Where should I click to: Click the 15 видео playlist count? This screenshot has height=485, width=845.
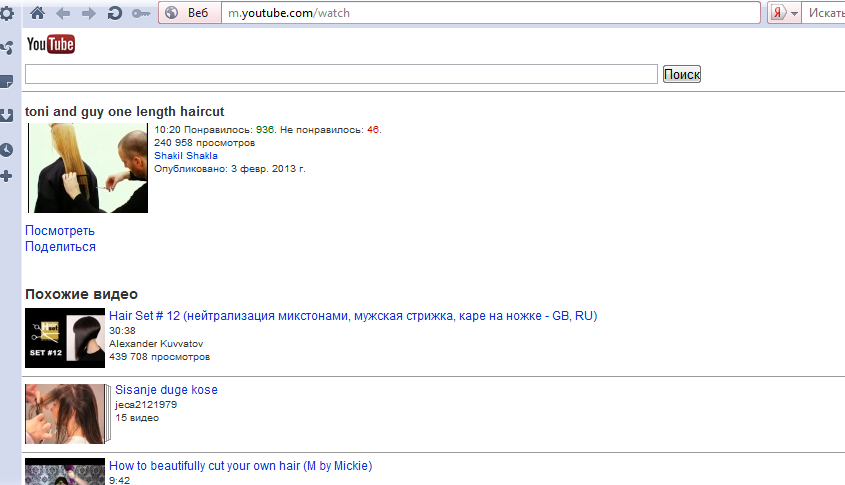[137, 418]
